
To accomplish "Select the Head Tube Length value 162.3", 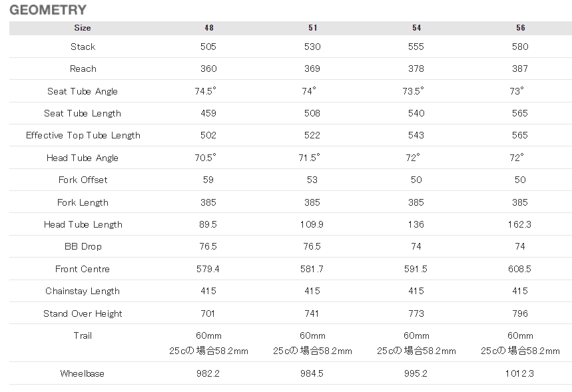I will click(x=520, y=224).
